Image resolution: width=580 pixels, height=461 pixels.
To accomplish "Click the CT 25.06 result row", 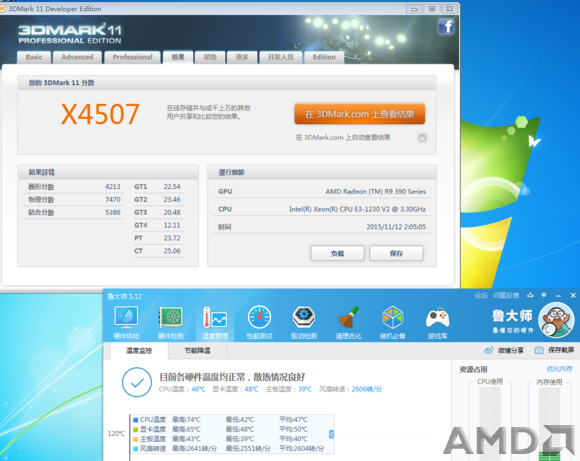I will point(158,251).
